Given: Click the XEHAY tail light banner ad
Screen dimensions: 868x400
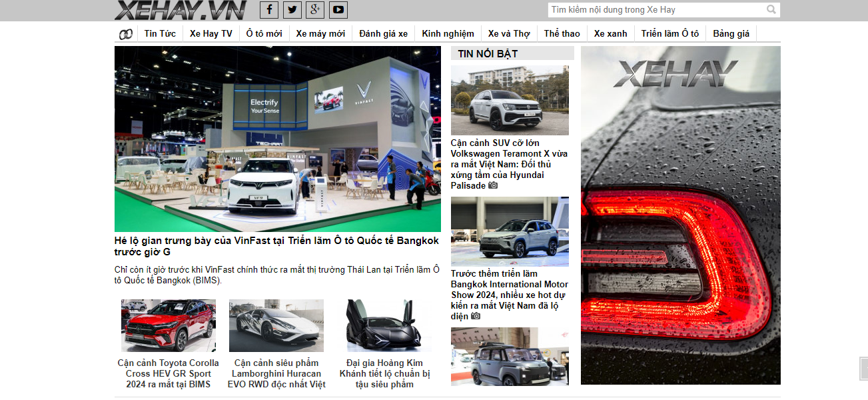Looking at the screenshot, I should (x=681, y=215).
